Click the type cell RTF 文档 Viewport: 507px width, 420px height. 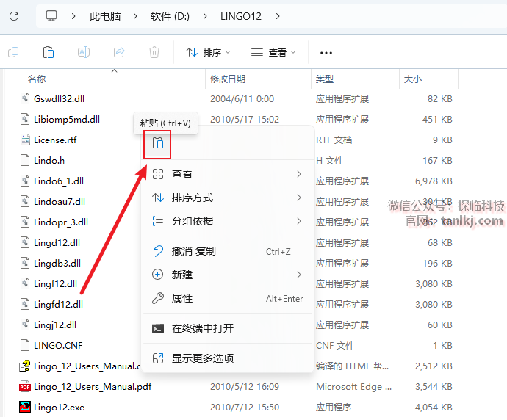334,140
